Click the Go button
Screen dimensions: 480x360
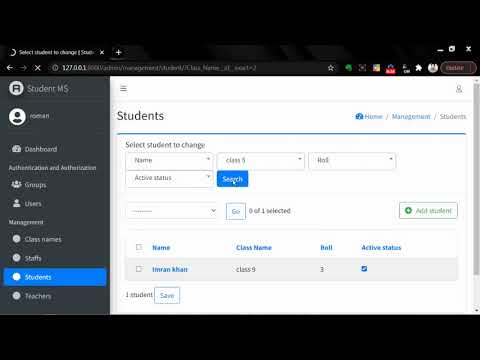(x=236, y=211)
